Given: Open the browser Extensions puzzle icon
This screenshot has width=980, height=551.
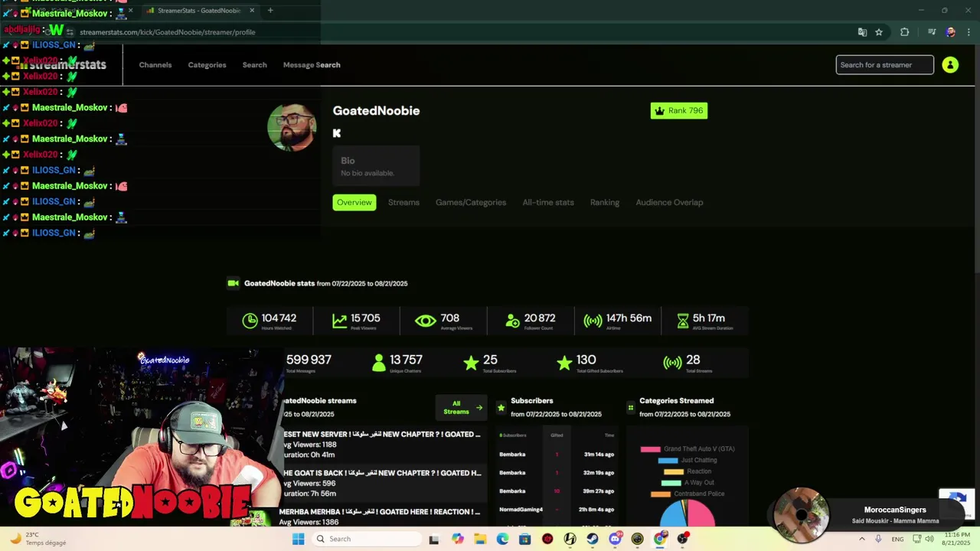Looking at the screenshot, I should click(x=905, y=32).
